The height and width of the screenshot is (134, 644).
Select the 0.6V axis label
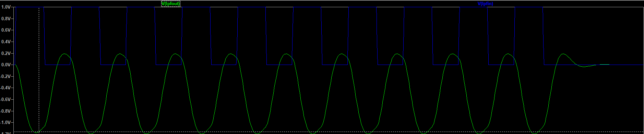[6, 30]
